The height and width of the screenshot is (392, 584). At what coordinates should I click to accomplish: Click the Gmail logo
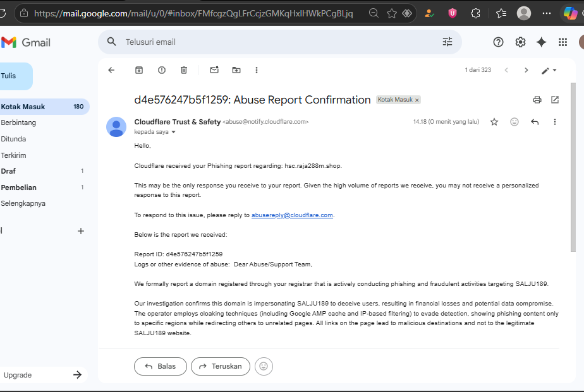coord(25,42)
